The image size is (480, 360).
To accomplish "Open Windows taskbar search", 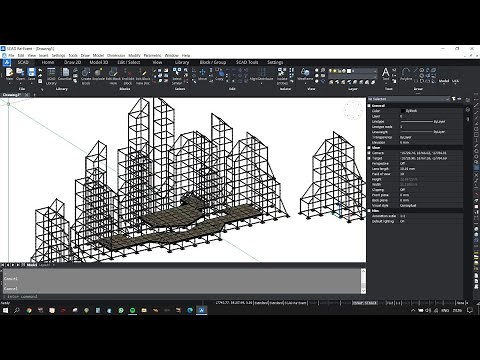I will click(17, 310).
